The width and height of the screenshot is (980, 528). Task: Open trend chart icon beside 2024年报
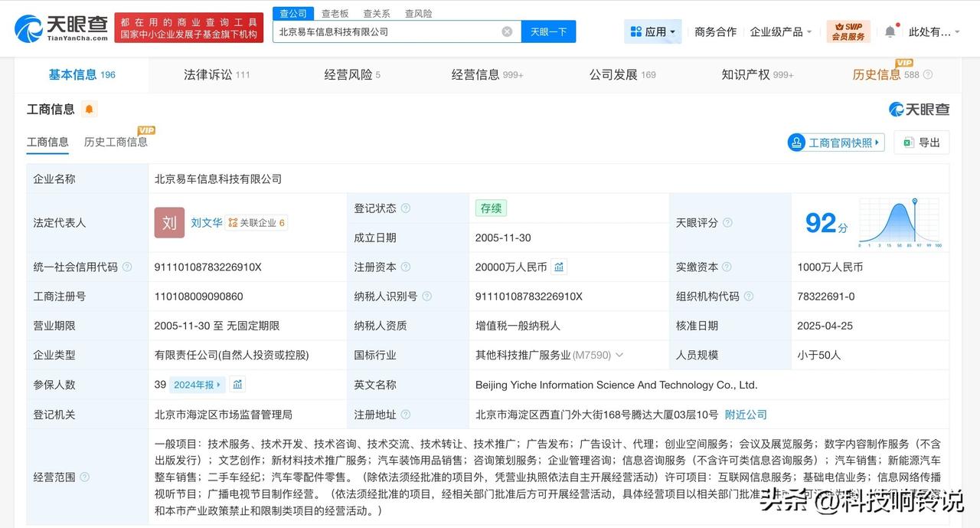coord(237,385)
